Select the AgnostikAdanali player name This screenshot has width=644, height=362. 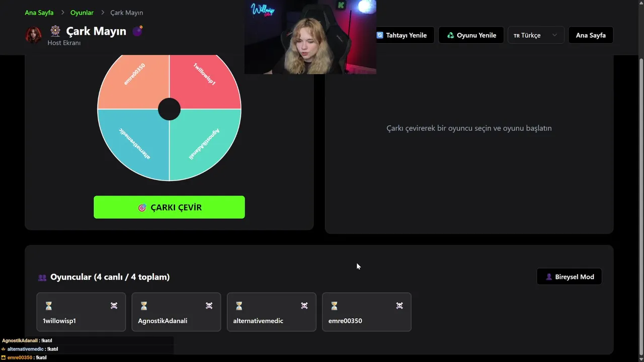(x=163, y=321)
